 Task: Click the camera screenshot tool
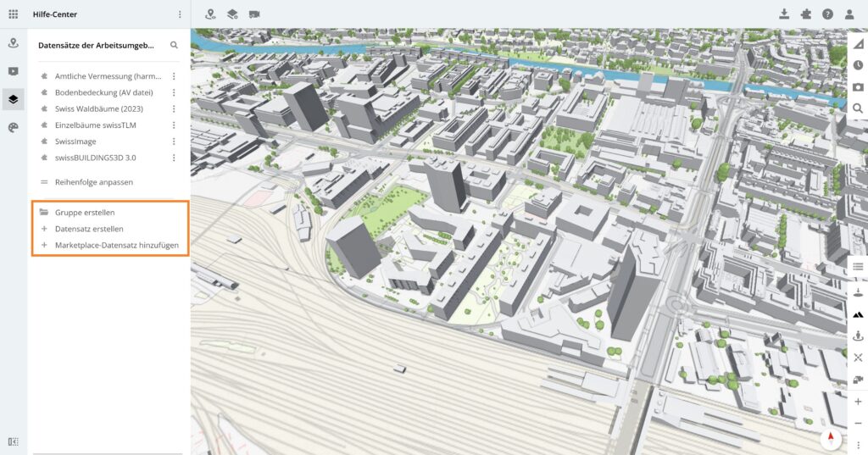pyautogui.click(x=858, y=87)
